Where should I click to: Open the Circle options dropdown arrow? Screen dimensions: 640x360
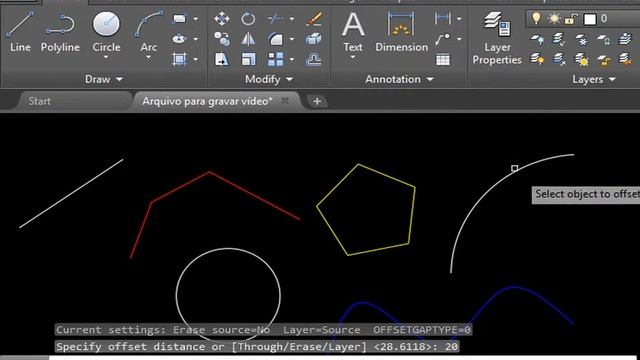click(x=106, y=58)
